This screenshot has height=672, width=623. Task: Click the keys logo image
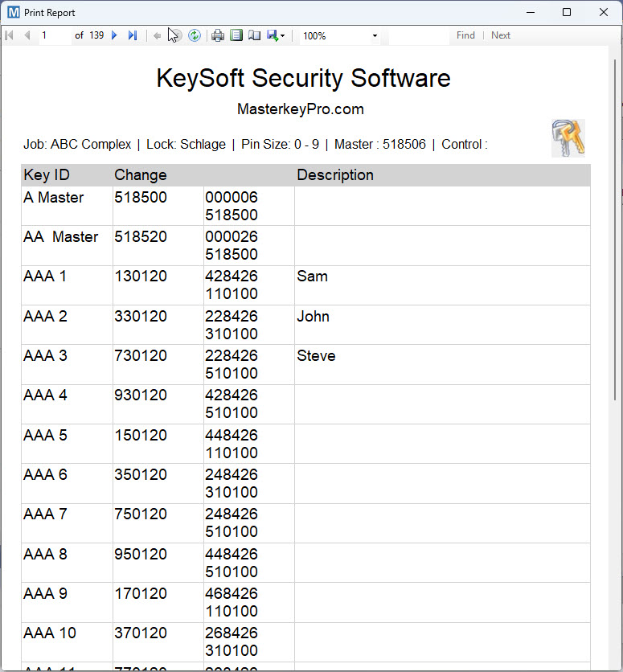pos(568,138)
